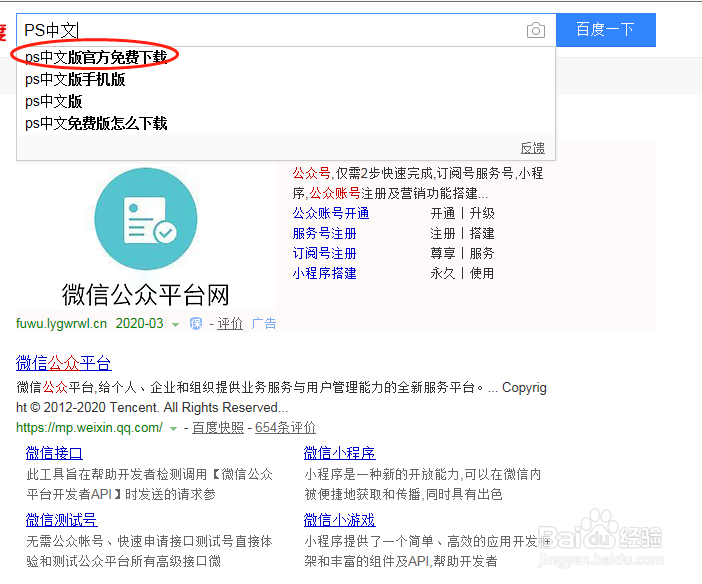Open 微信测试号 sub-link

tap(61, 520)
